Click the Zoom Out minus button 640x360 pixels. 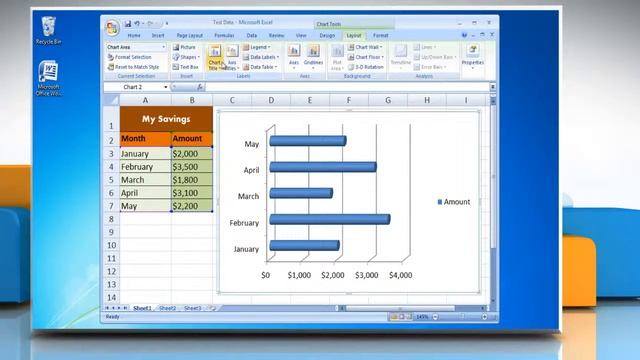tap(435, 317)
